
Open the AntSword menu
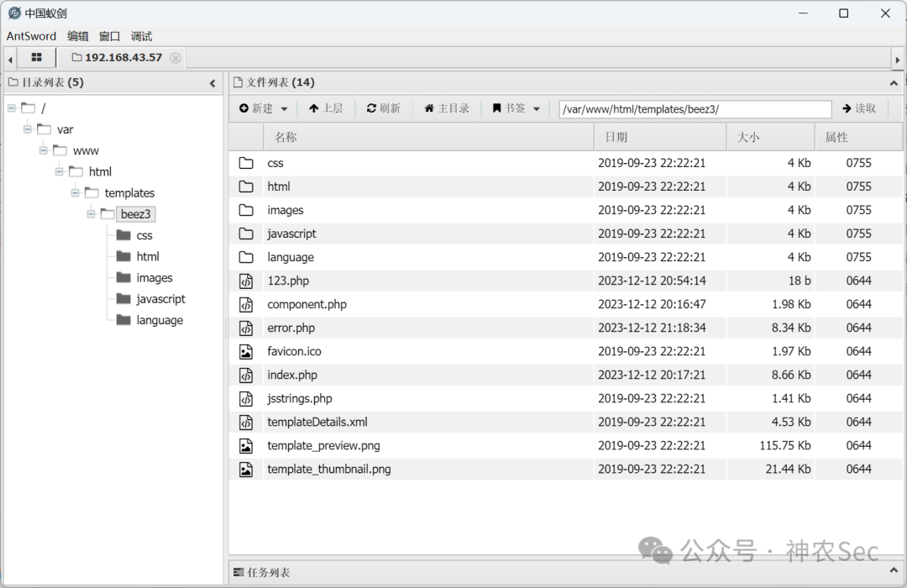[31, 36]
